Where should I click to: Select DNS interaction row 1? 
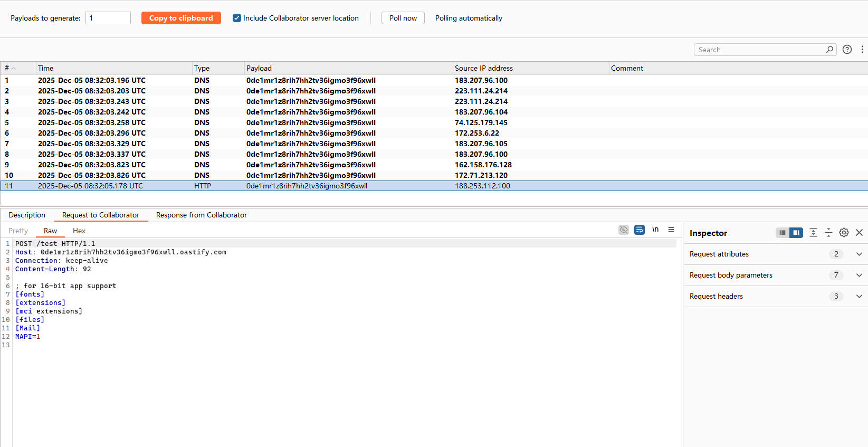tap(434, 80)
